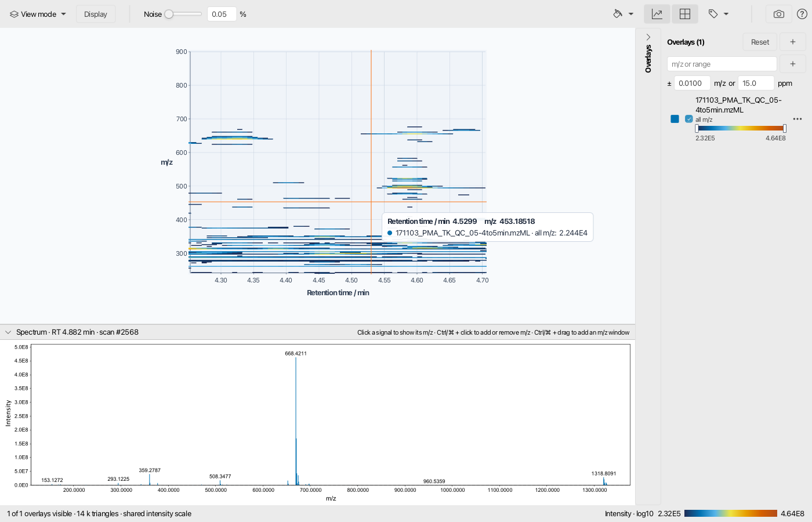The width and height of the screenshot is (812, 522).
Task: Toggle the line chart spectrum view icon
Action: [657, 14]
